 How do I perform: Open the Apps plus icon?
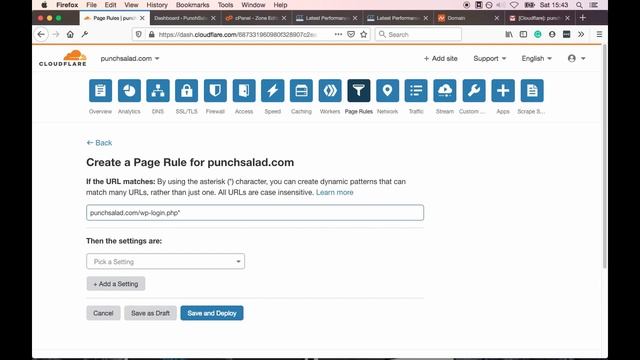coord(503,91)
